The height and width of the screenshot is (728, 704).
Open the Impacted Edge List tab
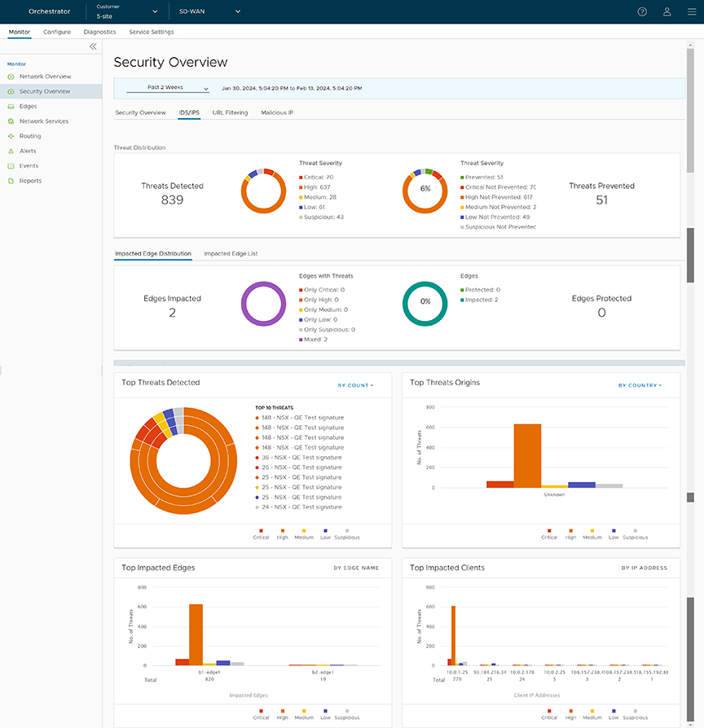pyautogui.click(x=231, y=254)
